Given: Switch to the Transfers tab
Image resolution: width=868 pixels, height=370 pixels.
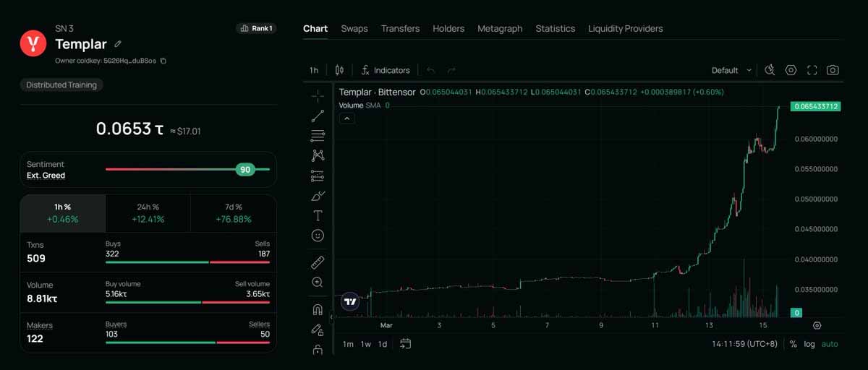Looking at the screenshot, I should pos(400,29).
